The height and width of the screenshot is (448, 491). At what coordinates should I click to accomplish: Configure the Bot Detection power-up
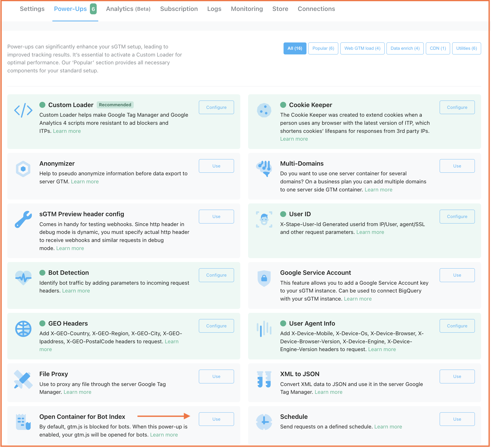pyautogui.click(x=216, y=275)
